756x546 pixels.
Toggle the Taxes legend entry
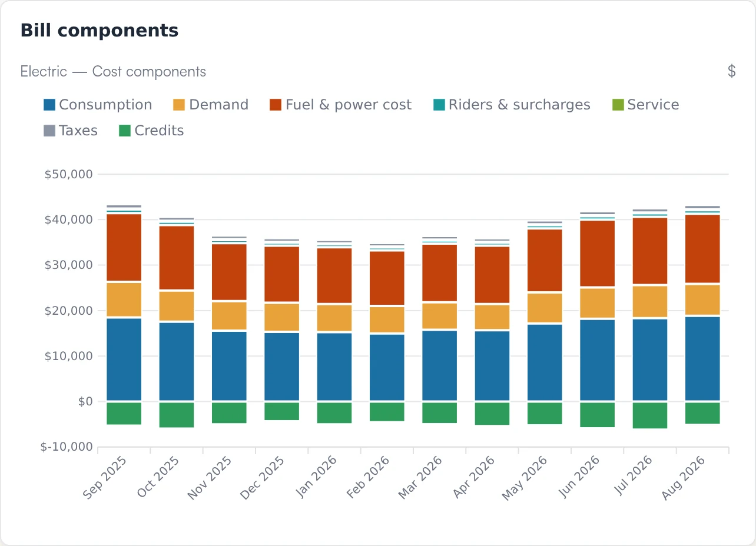[71, 131]
